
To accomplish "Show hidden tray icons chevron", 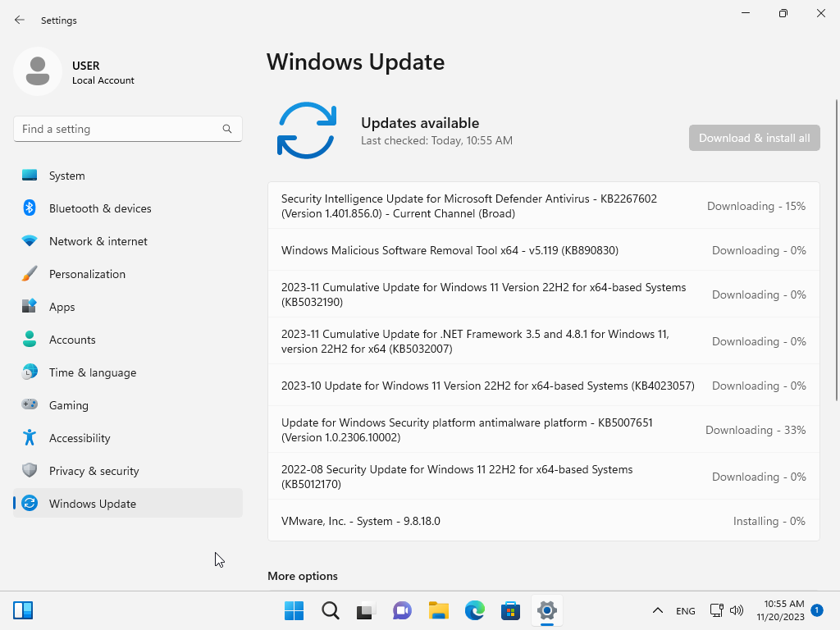I will click(658, 610).
